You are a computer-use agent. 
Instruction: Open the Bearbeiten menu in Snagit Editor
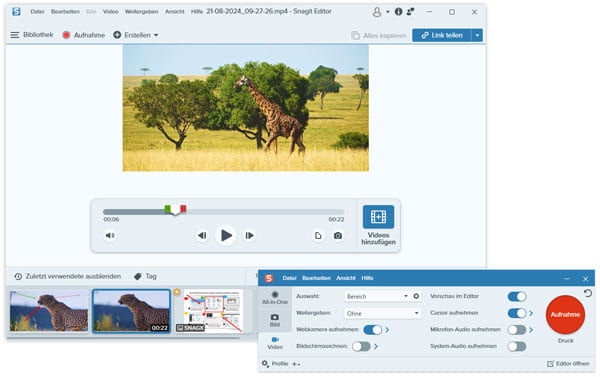(x=65, y=11)
